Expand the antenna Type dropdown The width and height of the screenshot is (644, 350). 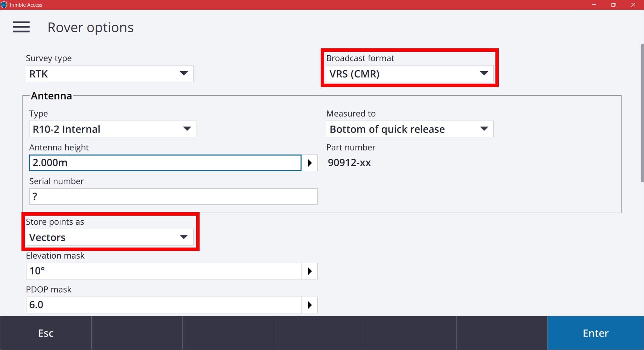coord(113,129)
